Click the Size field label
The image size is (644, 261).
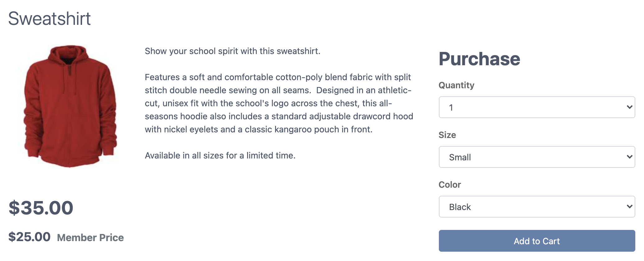[x=447, y=135]
